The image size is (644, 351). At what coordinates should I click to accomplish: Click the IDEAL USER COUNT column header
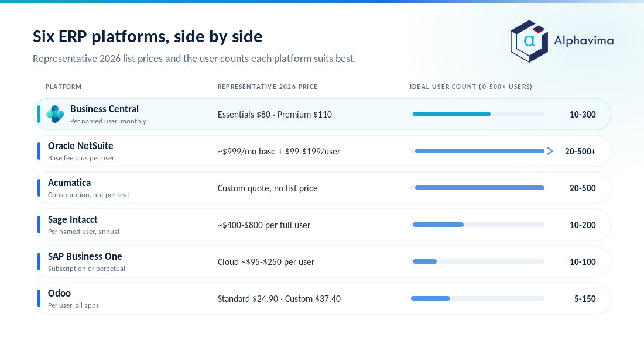coord(471,87)
